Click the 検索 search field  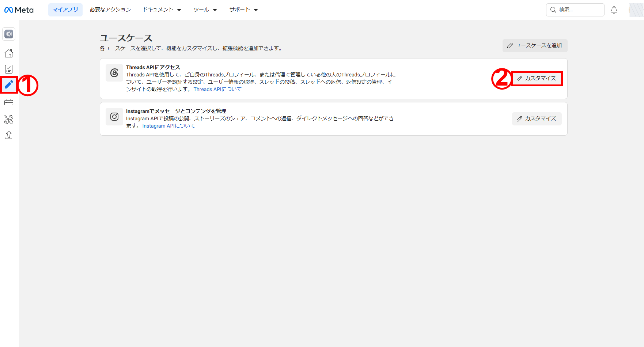575,10
